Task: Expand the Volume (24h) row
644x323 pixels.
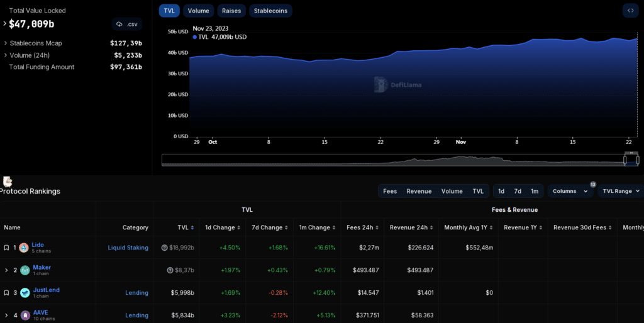Action: [x=5, y=55]
